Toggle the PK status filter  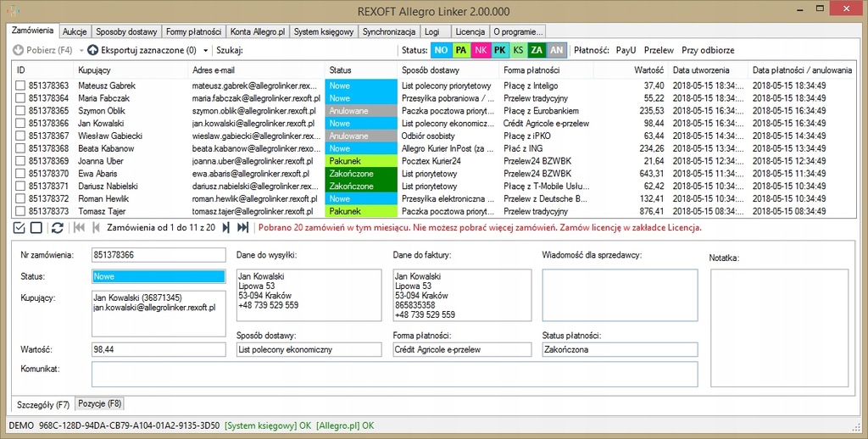click(499, 50)
